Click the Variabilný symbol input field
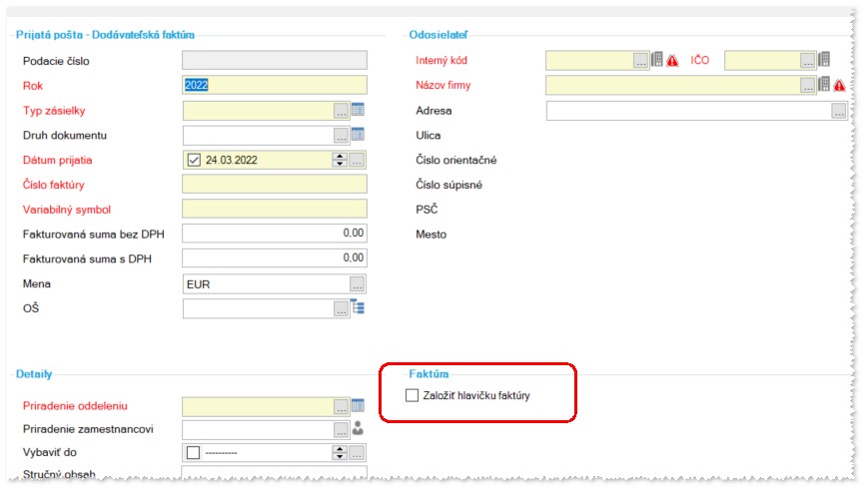This screenshot has height=493, width=868. point(275,209)
